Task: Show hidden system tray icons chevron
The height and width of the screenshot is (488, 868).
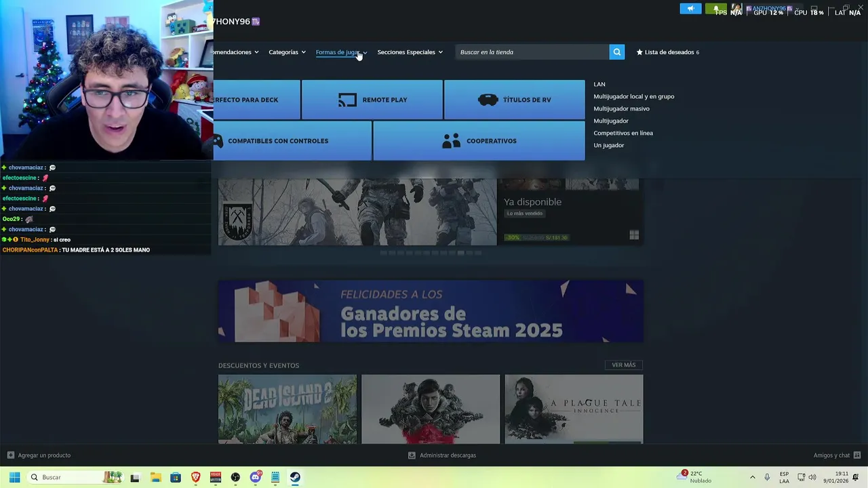Action: 752,477
